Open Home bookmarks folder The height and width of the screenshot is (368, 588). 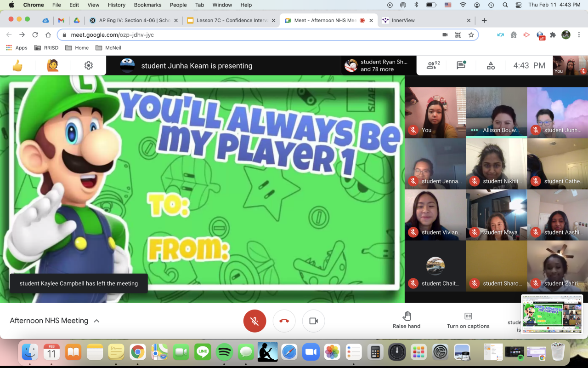[x=77, y=48]
